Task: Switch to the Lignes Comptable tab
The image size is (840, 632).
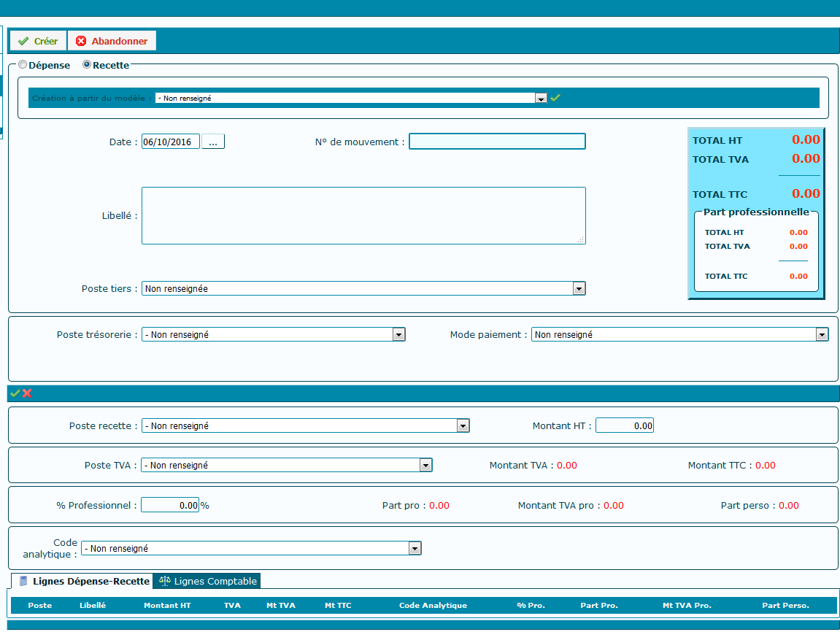Action: point(208,581)
